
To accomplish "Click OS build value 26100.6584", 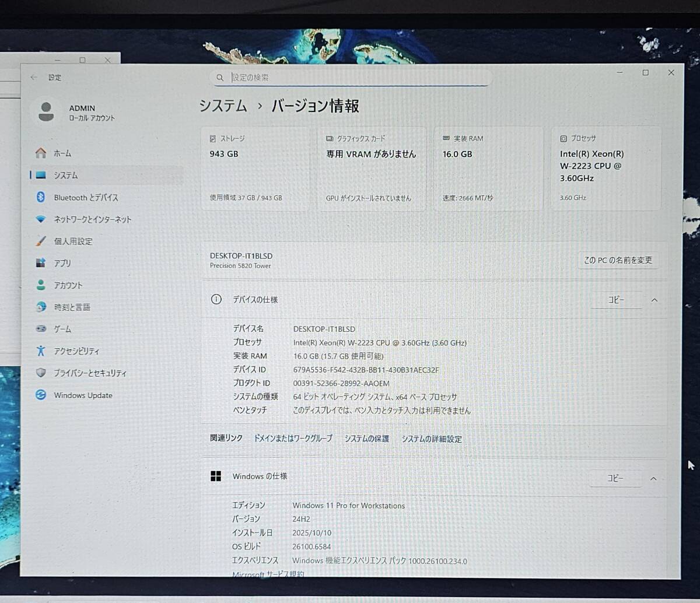I will (311, 546).
